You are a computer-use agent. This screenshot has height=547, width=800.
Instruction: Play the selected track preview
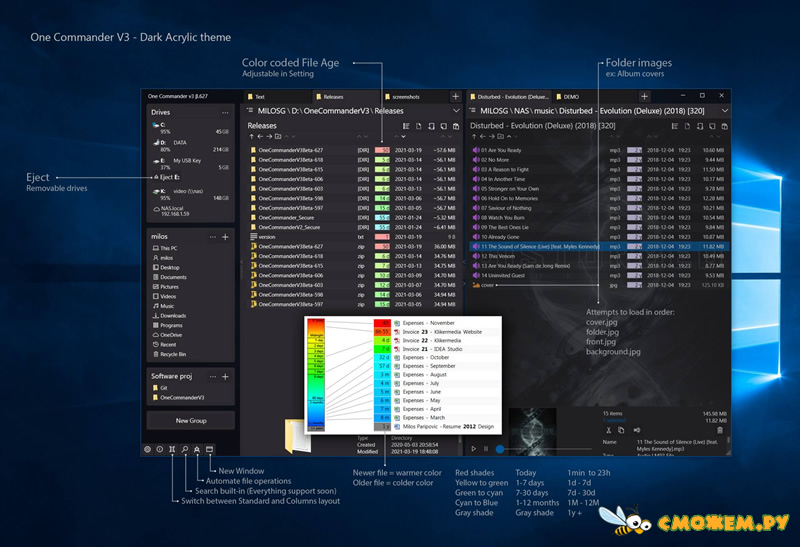473,449
